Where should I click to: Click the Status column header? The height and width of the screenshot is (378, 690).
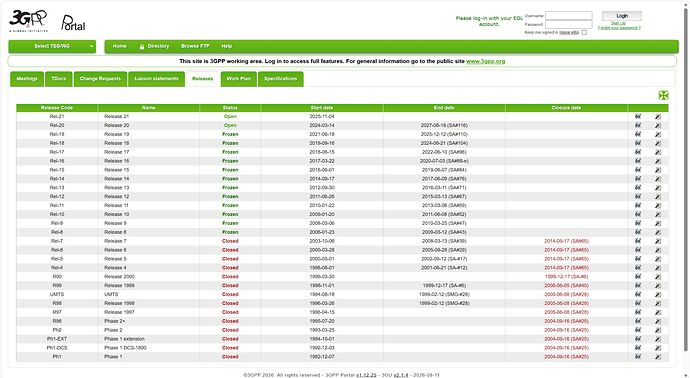coord(230,108)
